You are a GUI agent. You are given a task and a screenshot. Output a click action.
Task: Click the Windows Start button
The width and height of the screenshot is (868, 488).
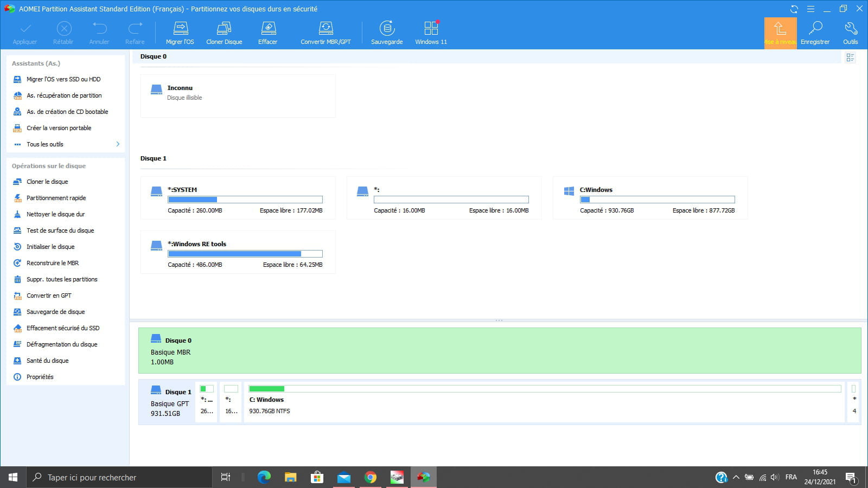13,477
